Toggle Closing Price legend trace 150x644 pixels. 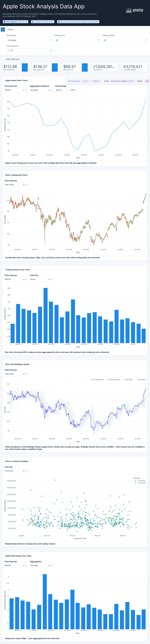pyautogui.click(x=97, y=380)
